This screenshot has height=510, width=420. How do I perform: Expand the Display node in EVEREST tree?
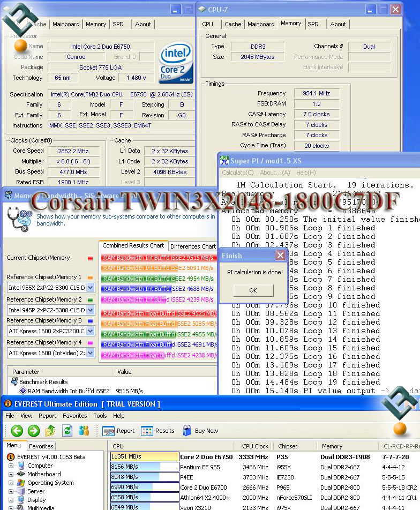click(x=11, y=500)
